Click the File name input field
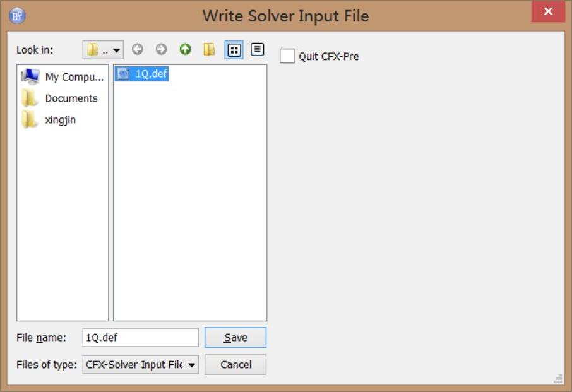The image size is (572, 392). pos(140,337)
